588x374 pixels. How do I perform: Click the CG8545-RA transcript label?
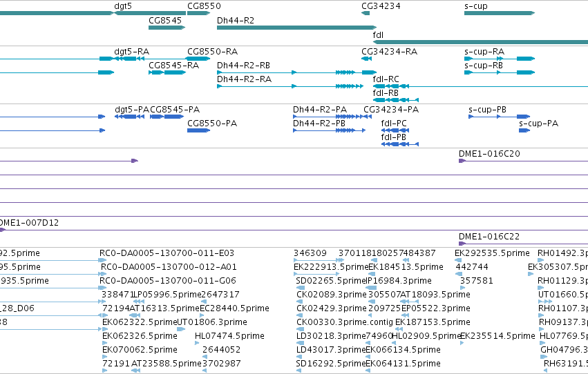pos(173,66)
